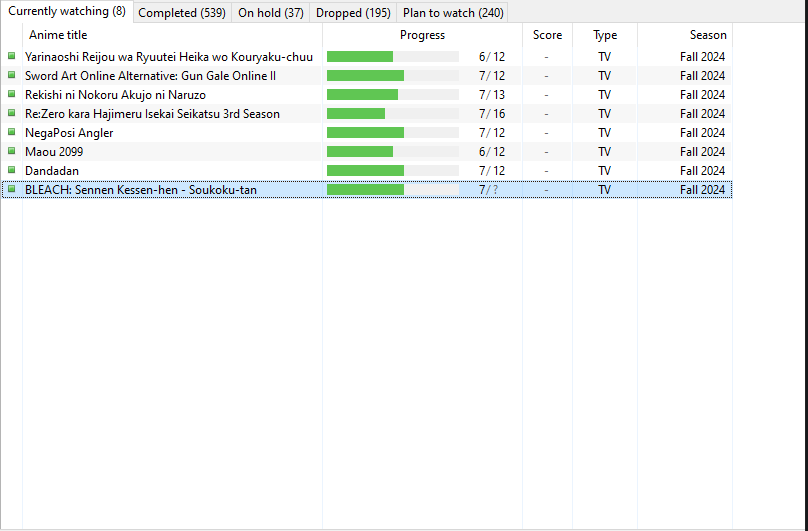Click the TV type cell for Sword Art Online Alternative

pos(604,76)
